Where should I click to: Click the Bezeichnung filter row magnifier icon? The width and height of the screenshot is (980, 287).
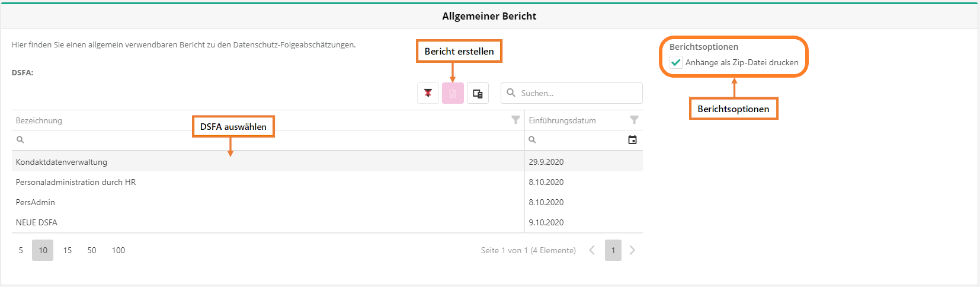click(x=20, y=140)
